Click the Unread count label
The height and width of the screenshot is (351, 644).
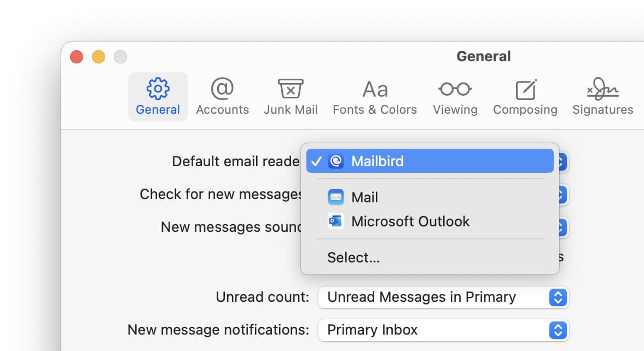263,297
